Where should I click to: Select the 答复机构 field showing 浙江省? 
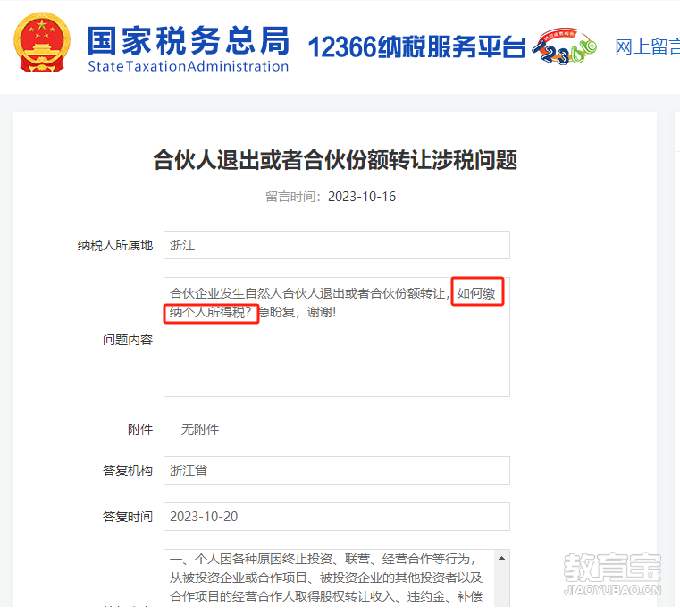click(x=337, y=470)
